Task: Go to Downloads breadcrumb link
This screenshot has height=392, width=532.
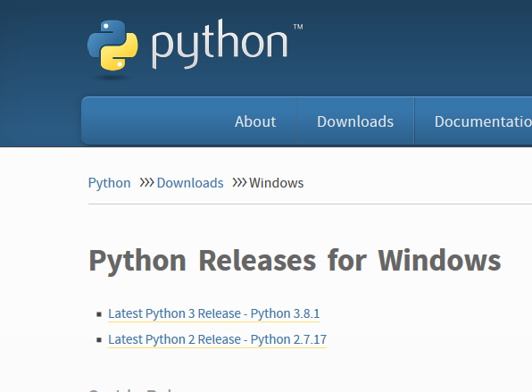Action: [x=190, y=183]
